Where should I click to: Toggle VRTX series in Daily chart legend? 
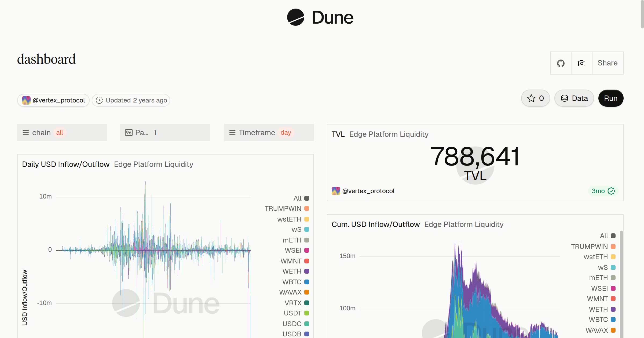[297, 303]
